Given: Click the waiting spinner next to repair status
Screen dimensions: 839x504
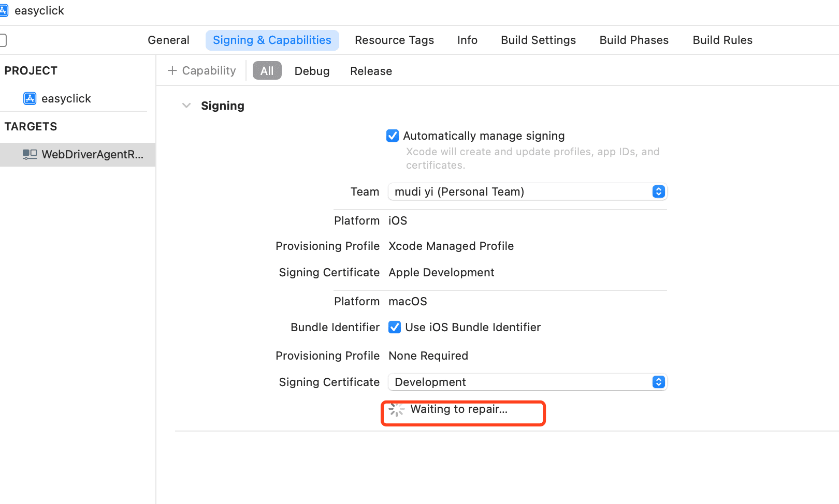Looking at the screenshot, I should pyautogui.click(x=397, y=409).
